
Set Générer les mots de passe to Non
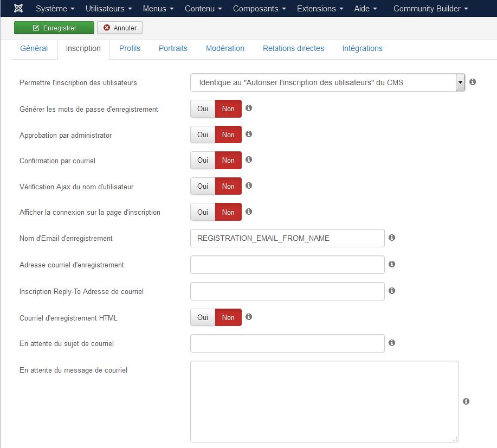pos(228,109)
